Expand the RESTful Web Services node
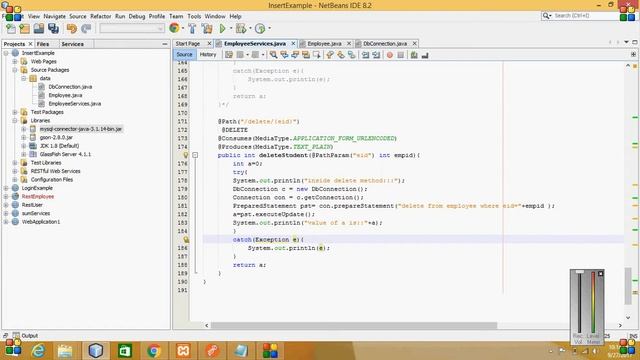This screenshot has width=640, height=360. [x=15, y=171]
